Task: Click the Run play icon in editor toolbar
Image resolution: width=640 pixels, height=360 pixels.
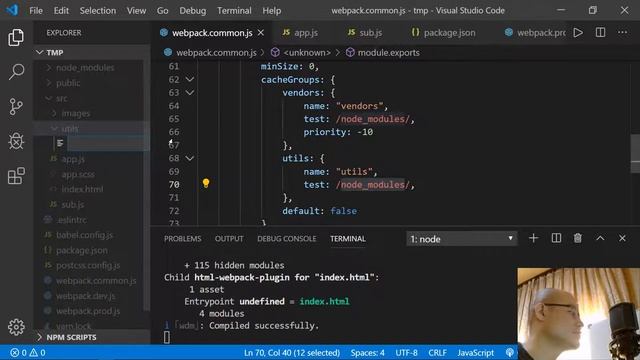Action: pyautogui.click(x=578, y=33)
